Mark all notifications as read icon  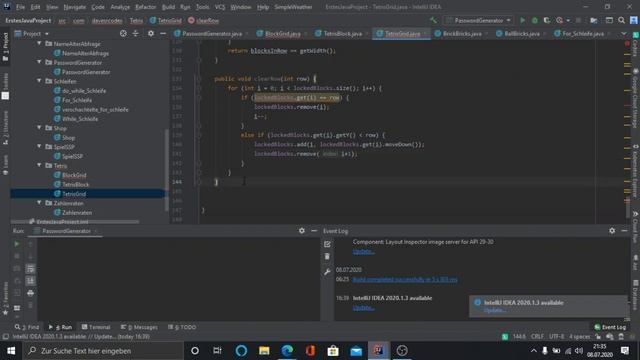[x=327, y=244]
